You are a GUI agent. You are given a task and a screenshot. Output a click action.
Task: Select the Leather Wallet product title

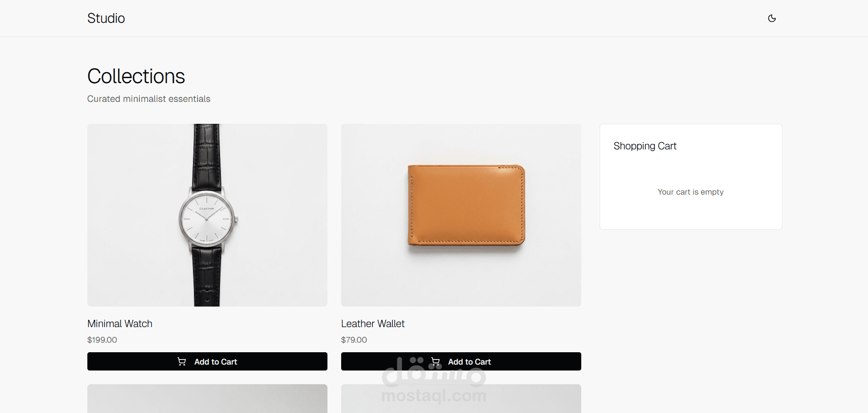[x=373, y=323]
